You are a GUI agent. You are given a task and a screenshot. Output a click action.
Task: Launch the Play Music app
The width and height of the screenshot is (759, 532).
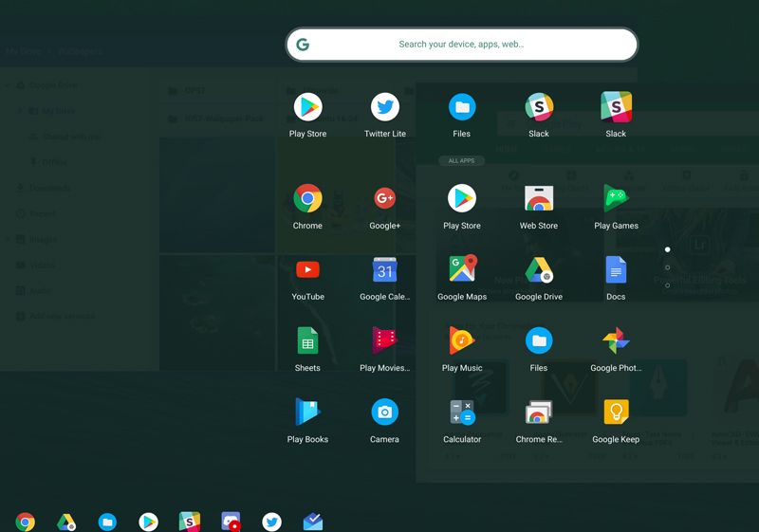point(462,341)
